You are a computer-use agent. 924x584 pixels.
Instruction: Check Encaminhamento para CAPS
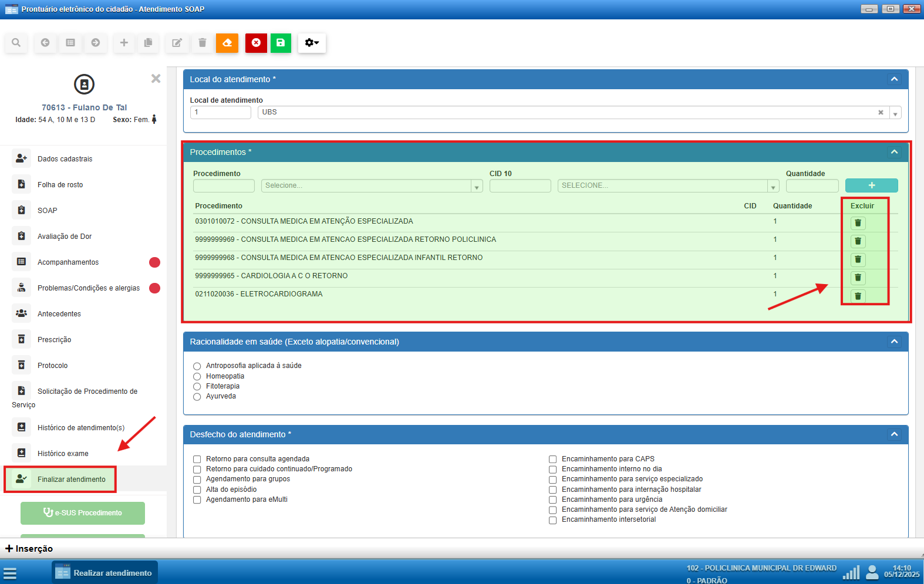pos(552,460)
